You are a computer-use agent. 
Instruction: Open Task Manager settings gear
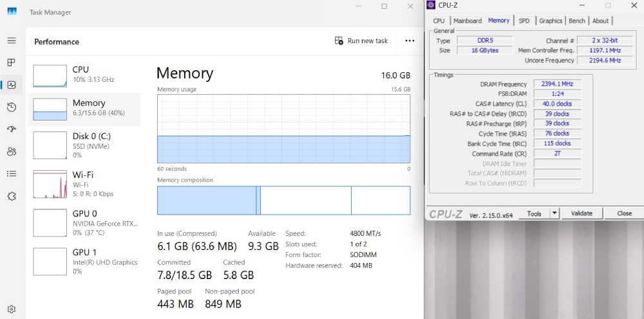pyautogui.click(x=11, y=309)
